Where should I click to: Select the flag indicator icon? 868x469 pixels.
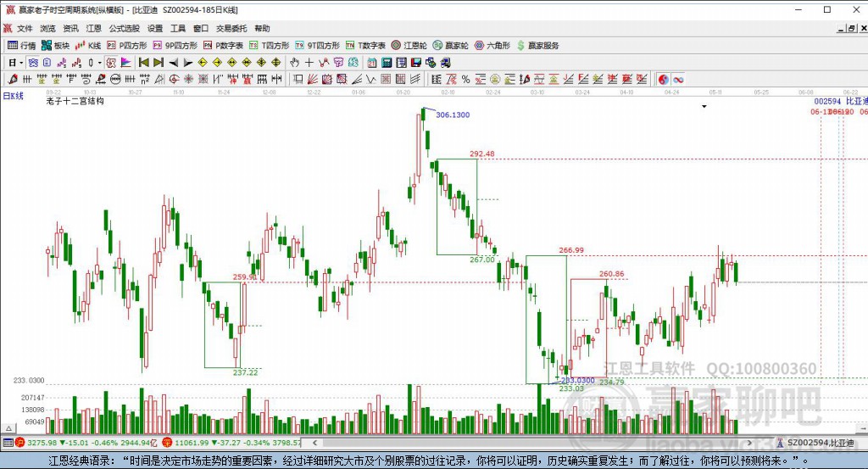[125, 63]
